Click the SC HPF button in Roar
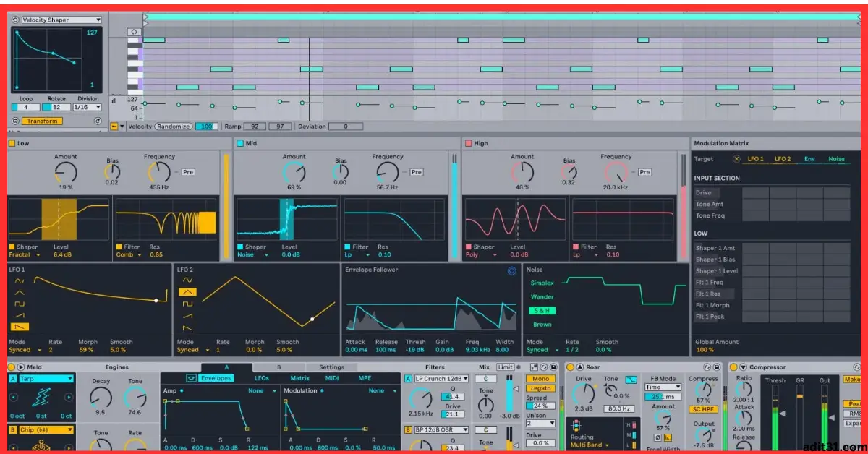 (x=702, y=409)
